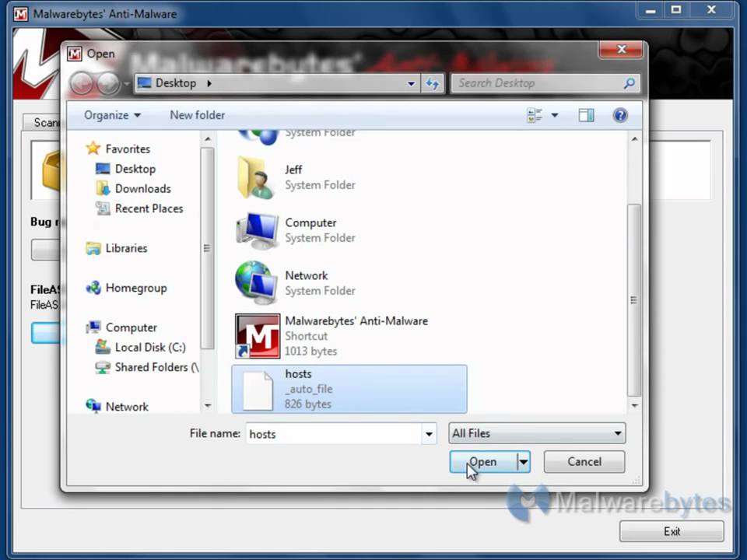Click inside the File name input field
Image resolution: width=747 pixels, height=560 pixels.
click(335, 434)
